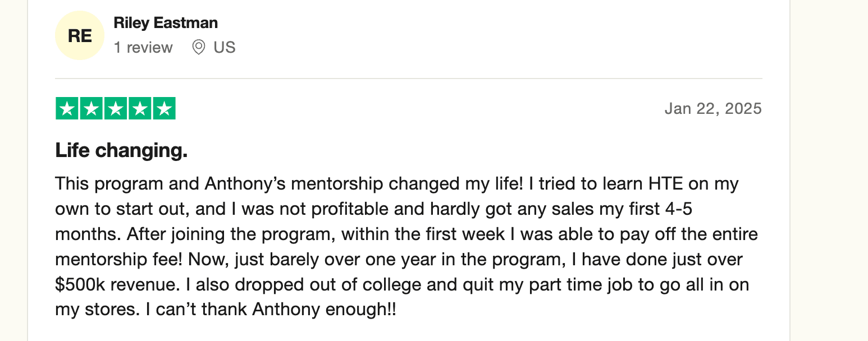
Task: Click the Jan 22, 2025 review date
Action: click(x=712, y=108)
